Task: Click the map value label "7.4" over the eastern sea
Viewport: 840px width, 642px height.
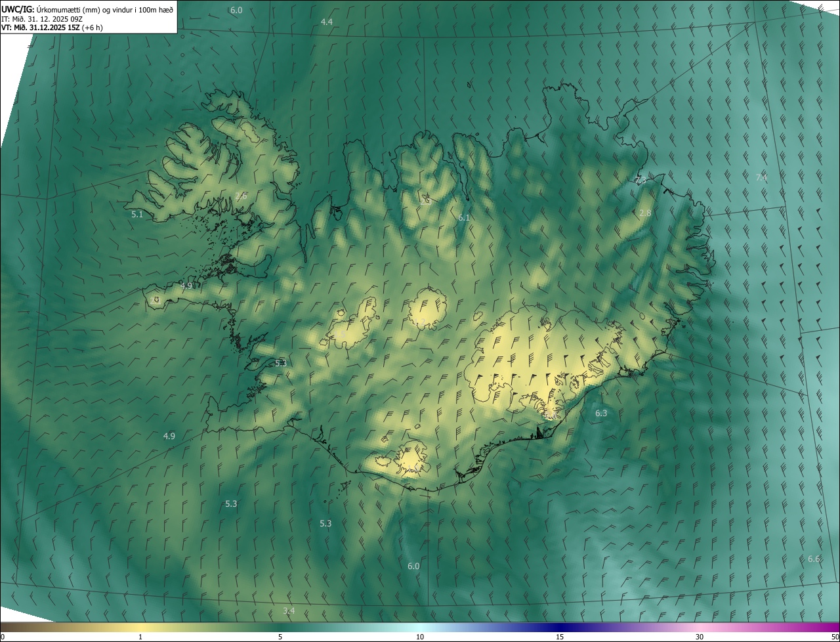Action: coord(761,177)
